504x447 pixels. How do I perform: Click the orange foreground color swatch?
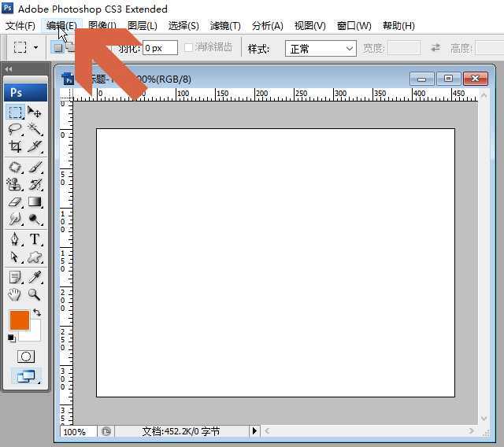[19, 320]
